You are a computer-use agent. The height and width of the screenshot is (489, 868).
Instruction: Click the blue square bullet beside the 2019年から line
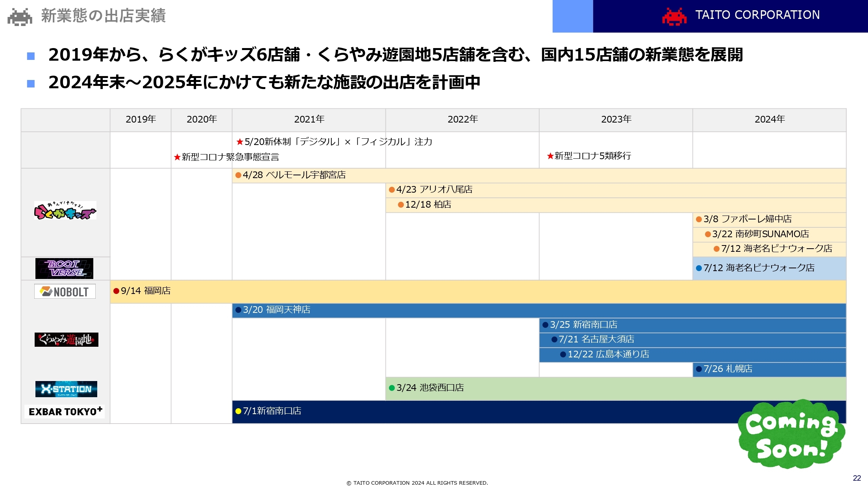point(31,56)
